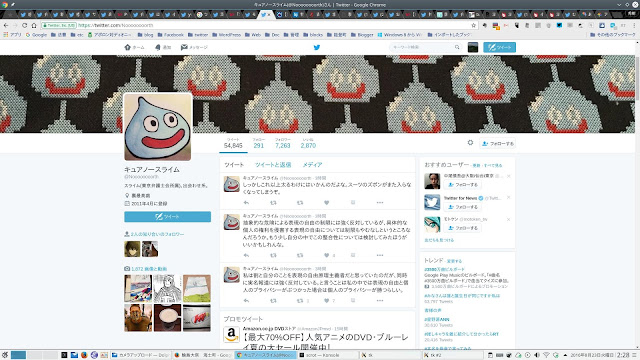Open 友だちを見つける link under suggestions
This screenshot has width=640, height=360.
click(x=439, y=240)
